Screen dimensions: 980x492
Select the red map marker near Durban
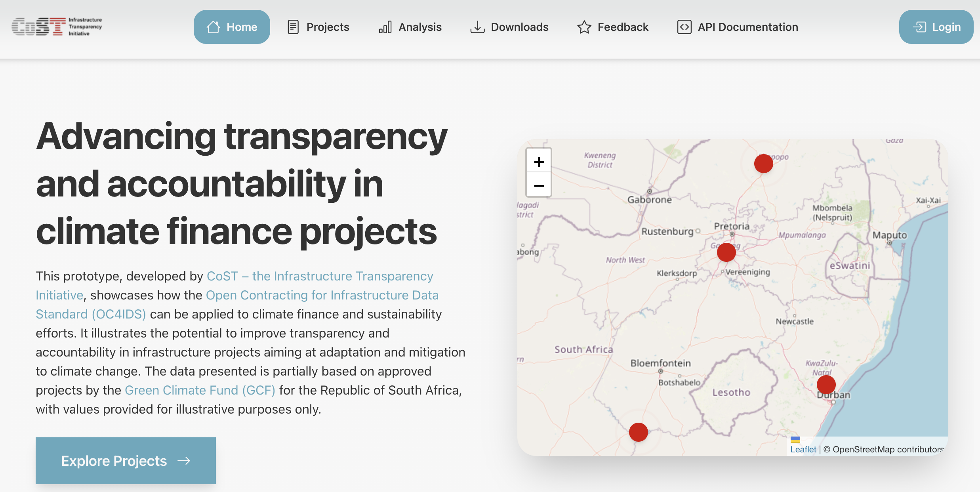(826, 384)
